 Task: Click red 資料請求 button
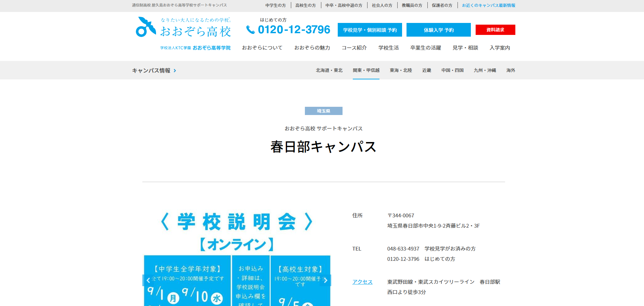click(495, 30)
